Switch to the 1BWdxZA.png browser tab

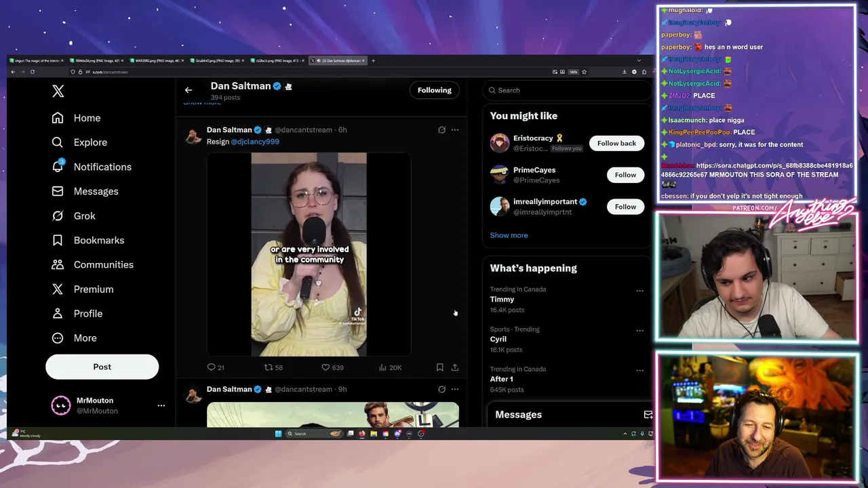point(96,60)
